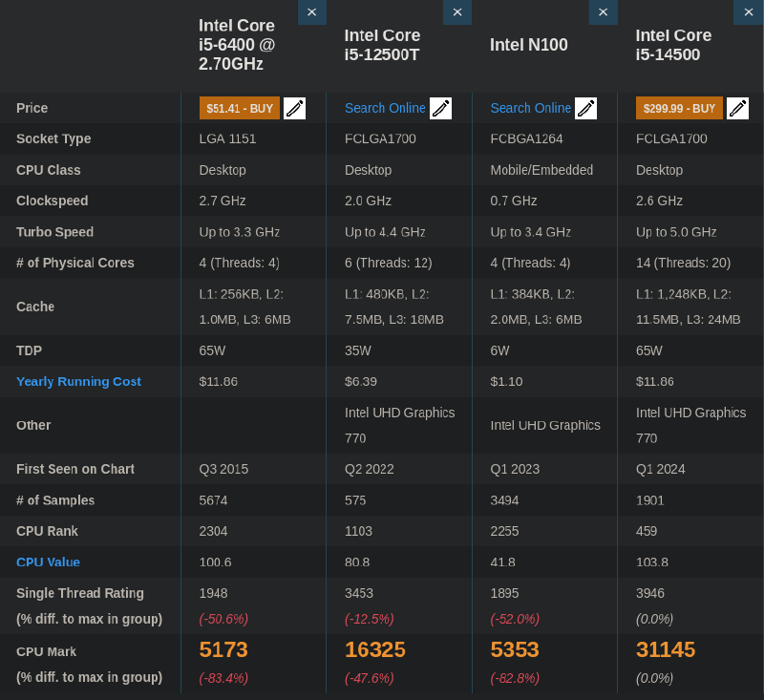
Task: Click the Socket Type row label
Action: [54, 138]
